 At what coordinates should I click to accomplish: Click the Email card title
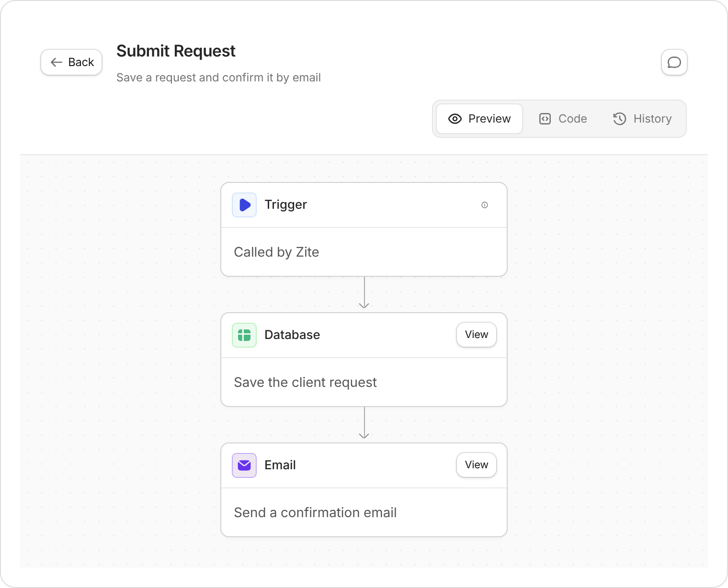coord(280,465)
